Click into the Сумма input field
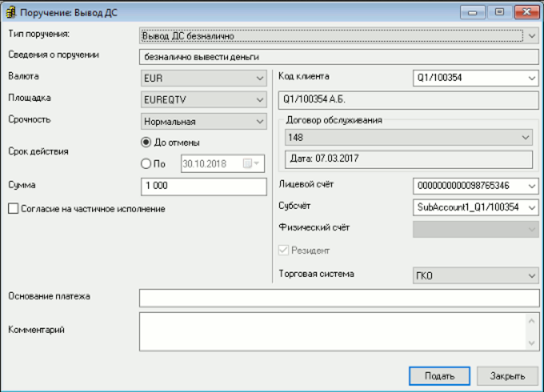Image resolution: width=544 pixels, height=392 pixels. [x=202, y=186]
